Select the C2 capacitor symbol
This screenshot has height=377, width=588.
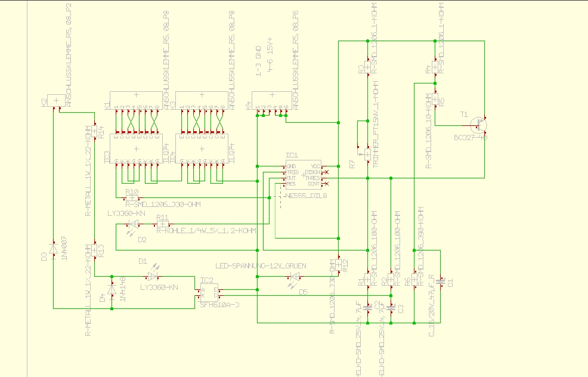[368, 308]
